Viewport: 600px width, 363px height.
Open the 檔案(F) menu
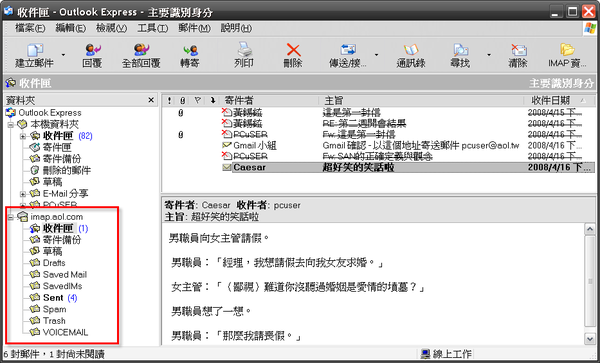pyautogui.click(x=30, y=28)
